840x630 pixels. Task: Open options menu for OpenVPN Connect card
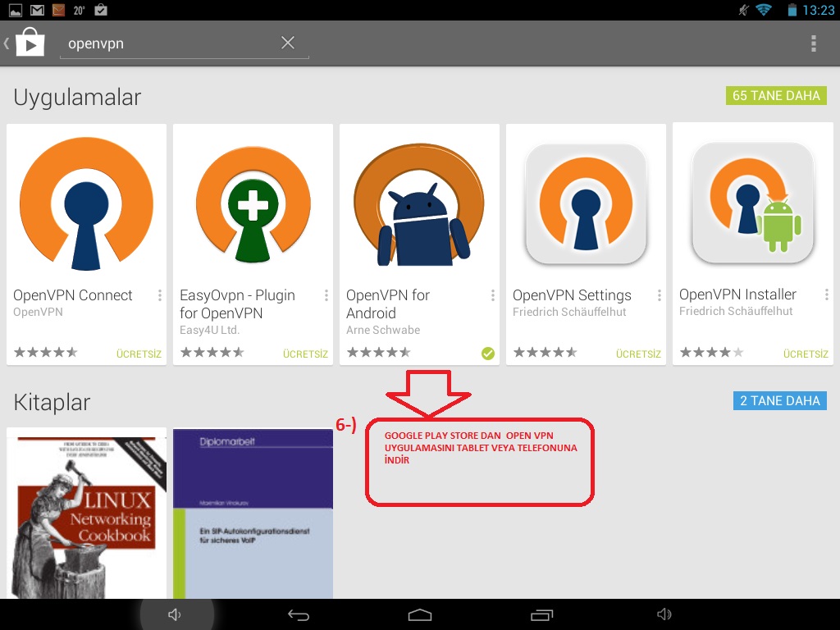(160, 295)
